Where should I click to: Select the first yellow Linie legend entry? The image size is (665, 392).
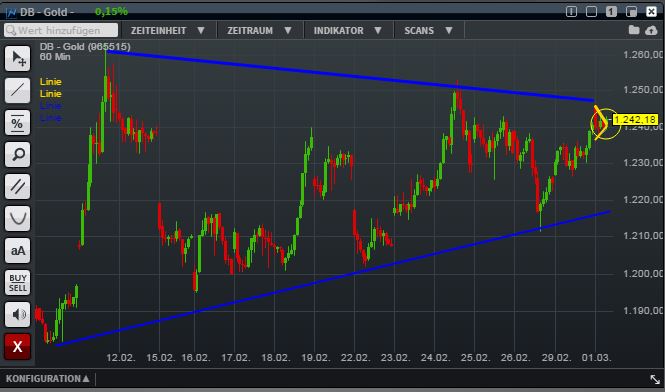50,81
